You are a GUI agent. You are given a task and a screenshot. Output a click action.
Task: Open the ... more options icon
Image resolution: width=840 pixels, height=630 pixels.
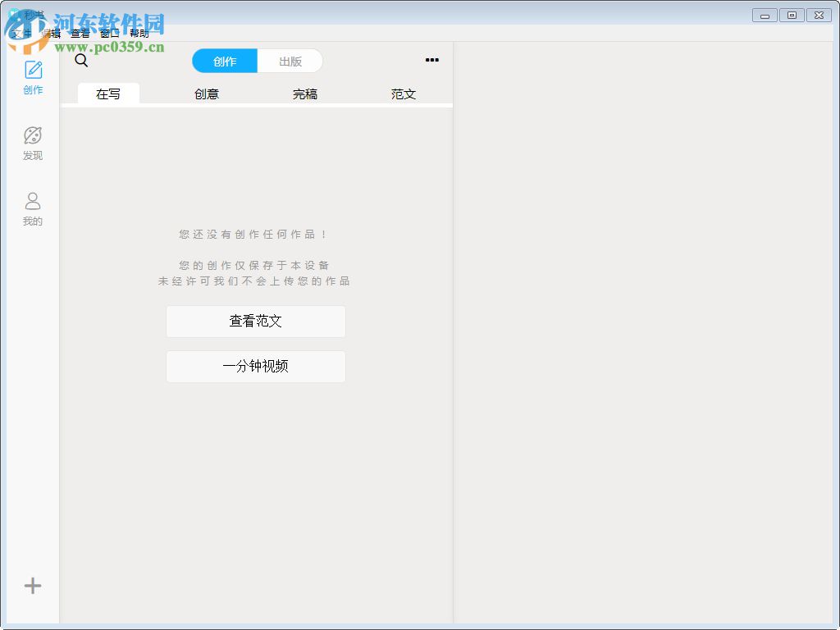point(432,60)
